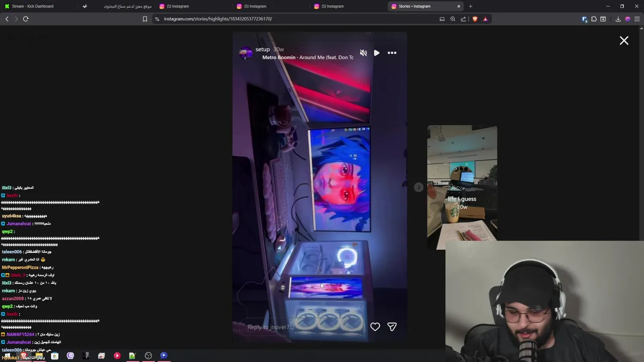
Task: Open Brave Rewards triangle icon
Action: point(485,19)
